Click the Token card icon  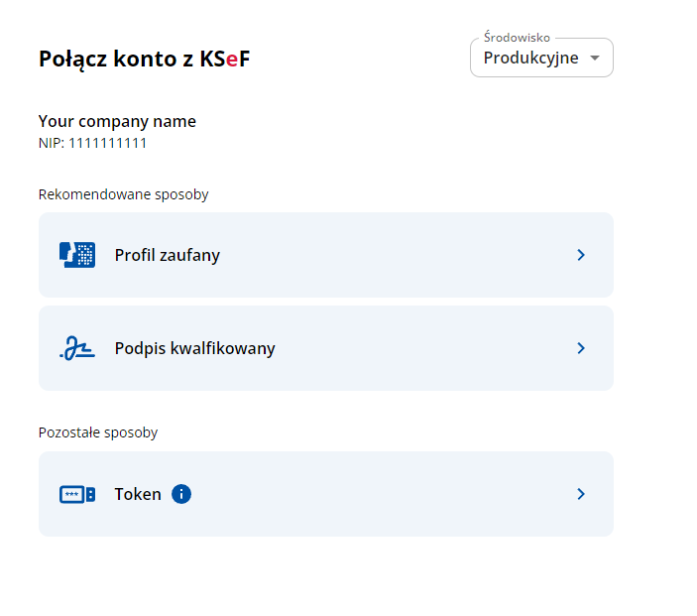[77, 494]
